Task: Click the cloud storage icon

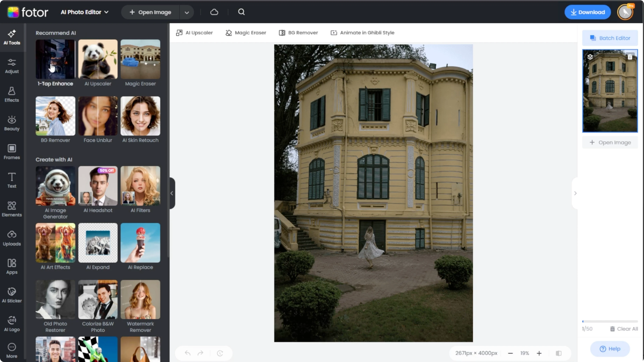Action: click(x=214, y=12)
